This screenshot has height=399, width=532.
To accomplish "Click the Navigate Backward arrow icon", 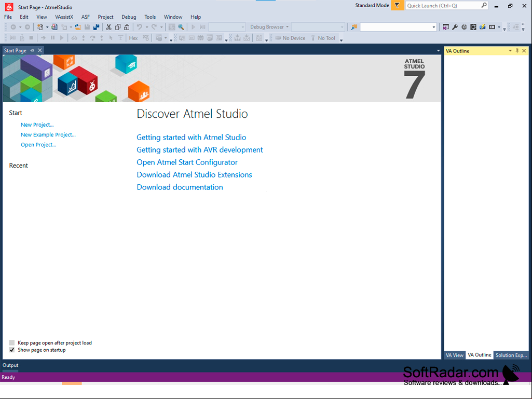I will pyautogui.click(x=13, y=27).
